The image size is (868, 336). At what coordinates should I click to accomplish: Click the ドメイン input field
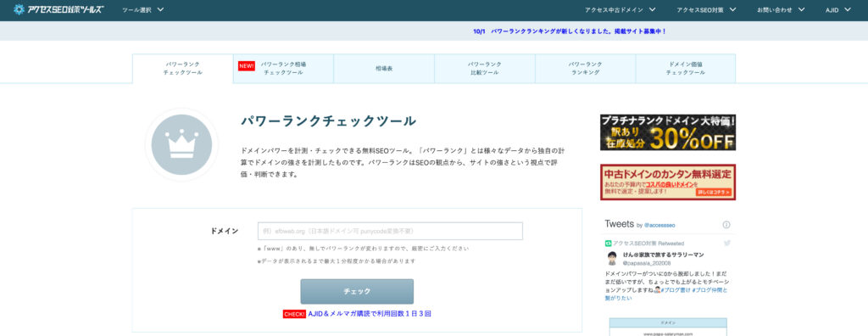click(390, 231)
